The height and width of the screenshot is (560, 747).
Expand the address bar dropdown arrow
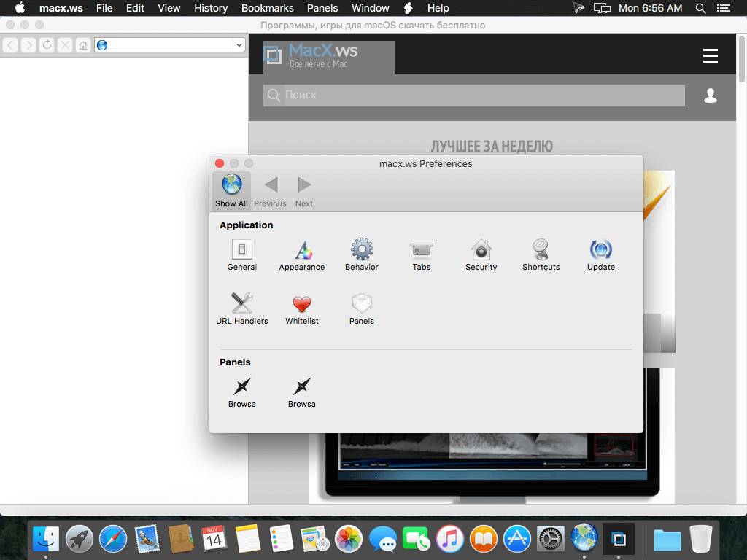(x=239, y=45)
